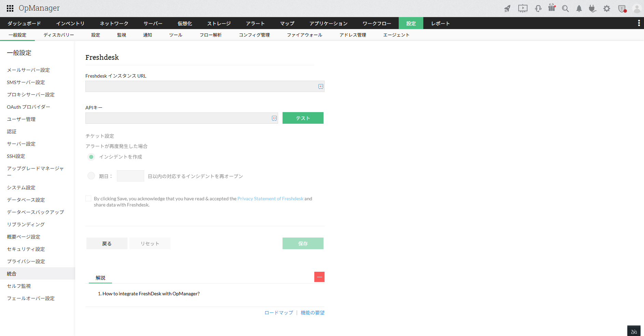The width and height of the screenshot is (644, 336).
Task: Open the demo video icon in the header
Action: click(522, 9)
